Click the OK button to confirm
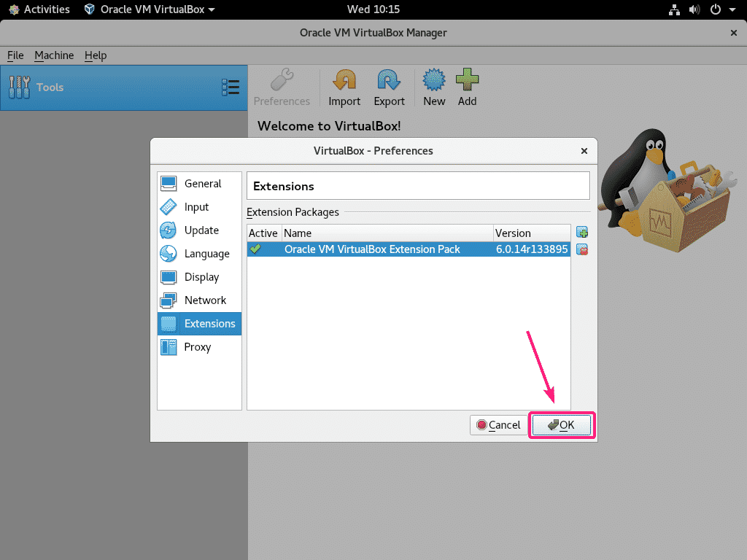 click(x=561, y=424)
